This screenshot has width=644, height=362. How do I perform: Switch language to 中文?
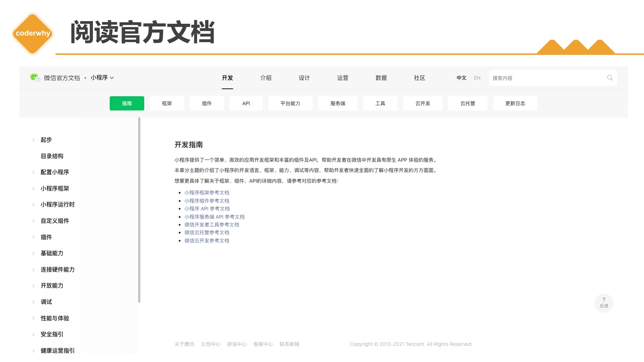462,78
